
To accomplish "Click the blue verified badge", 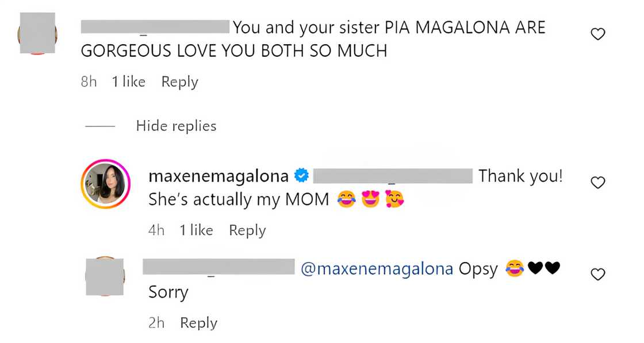I will tap(301, 176).
